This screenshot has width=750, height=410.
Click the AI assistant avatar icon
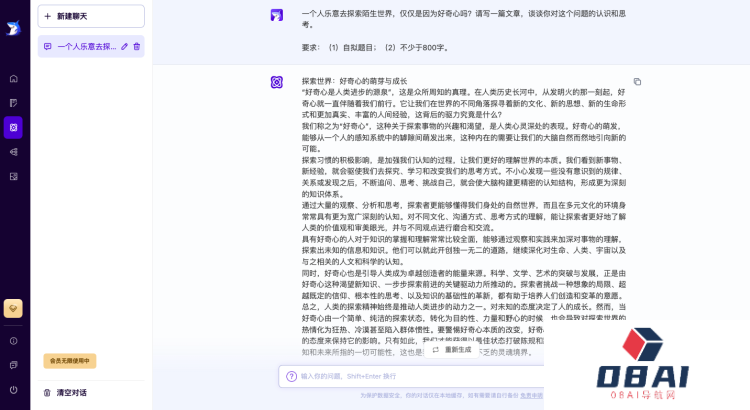tap(276, 82)
